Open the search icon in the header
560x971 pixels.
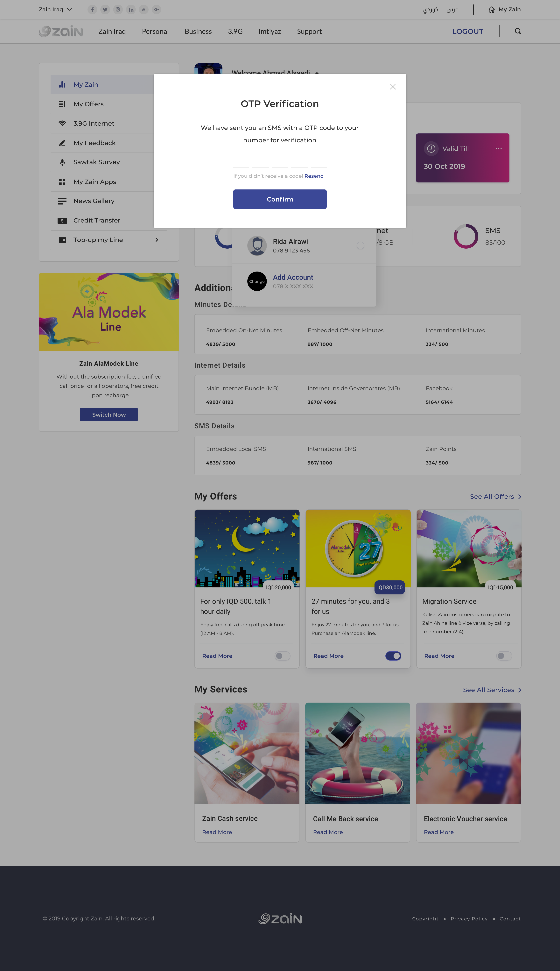(x=518, y=31)
